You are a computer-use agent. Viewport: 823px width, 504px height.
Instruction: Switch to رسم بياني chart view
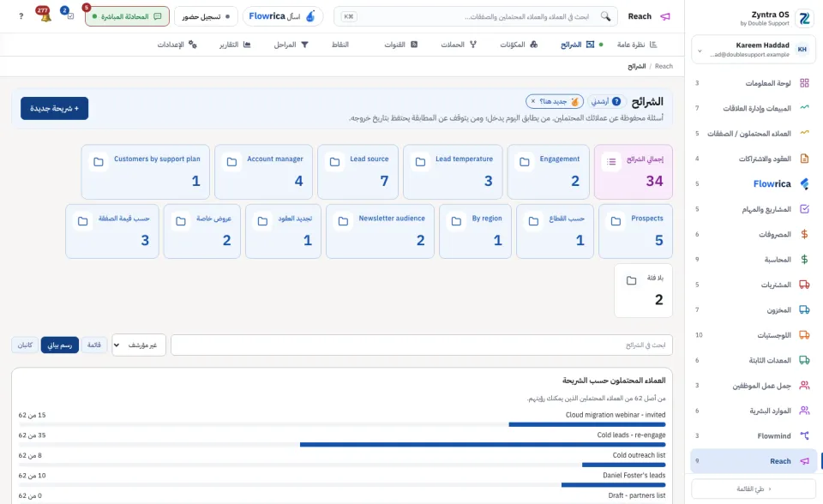60,345
